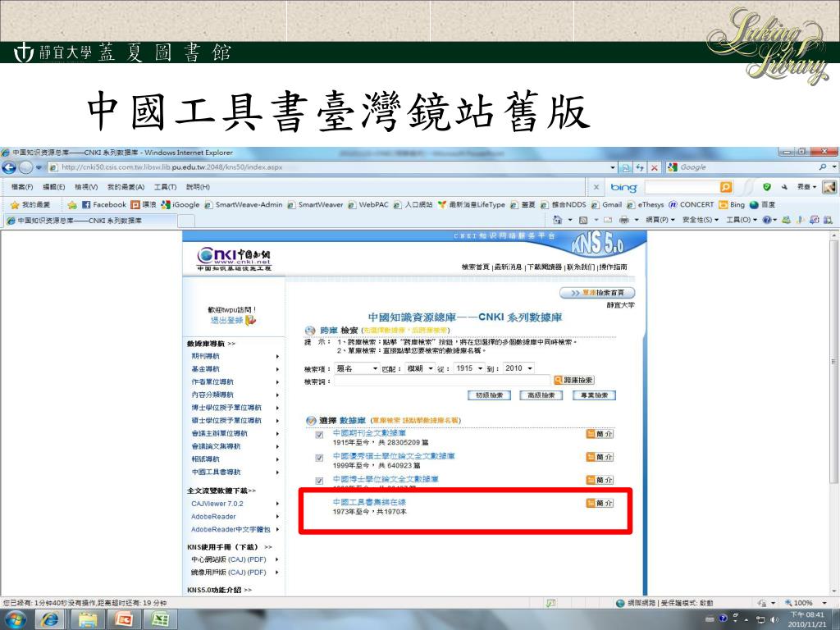Click the CNKI logo
The image size is (840, 630).
pyautogui.click(x=234, y=258)
